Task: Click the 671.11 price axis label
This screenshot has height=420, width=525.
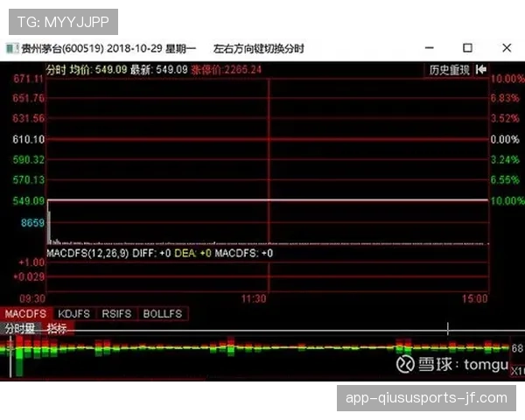Action: (x=29, y=79)
